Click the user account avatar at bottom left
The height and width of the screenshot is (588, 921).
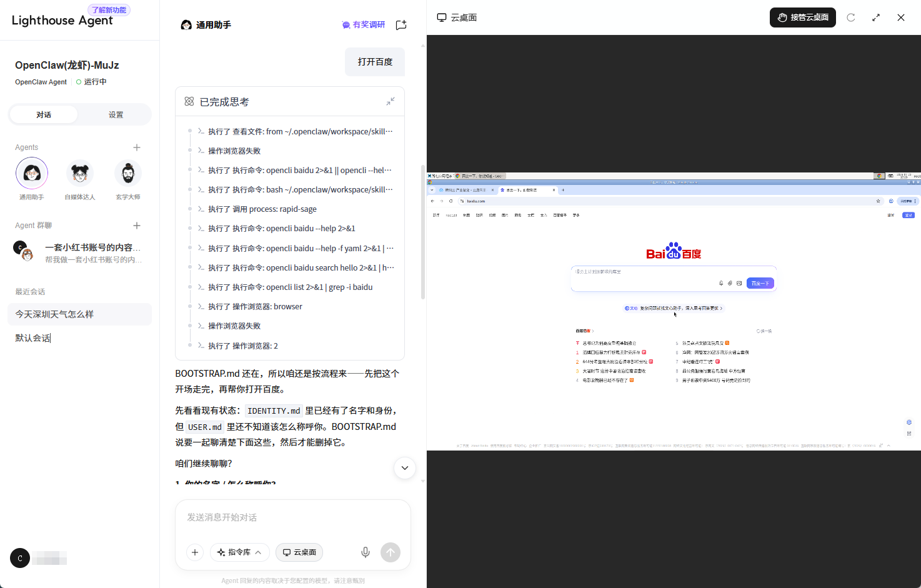tap(20, 558)
